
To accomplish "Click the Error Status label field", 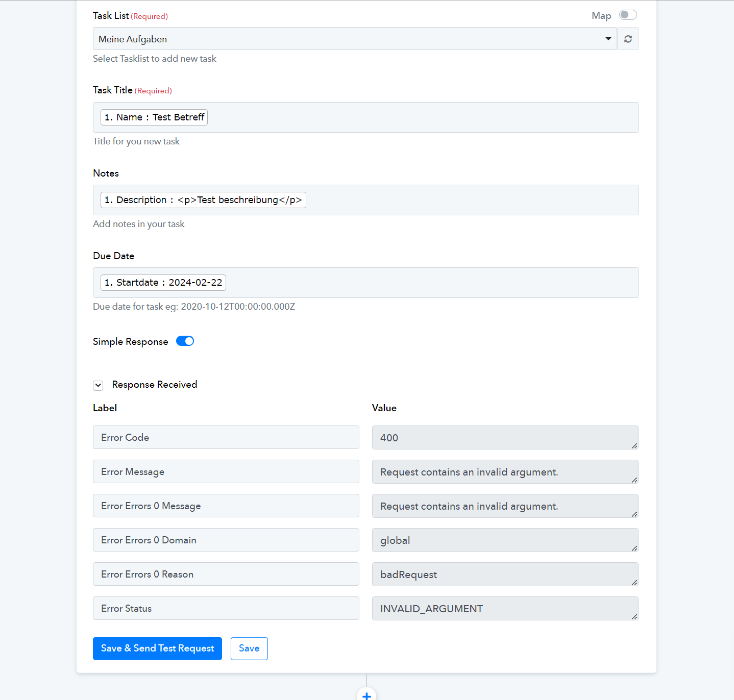I will pyautogui.click(x=226, y=608).
